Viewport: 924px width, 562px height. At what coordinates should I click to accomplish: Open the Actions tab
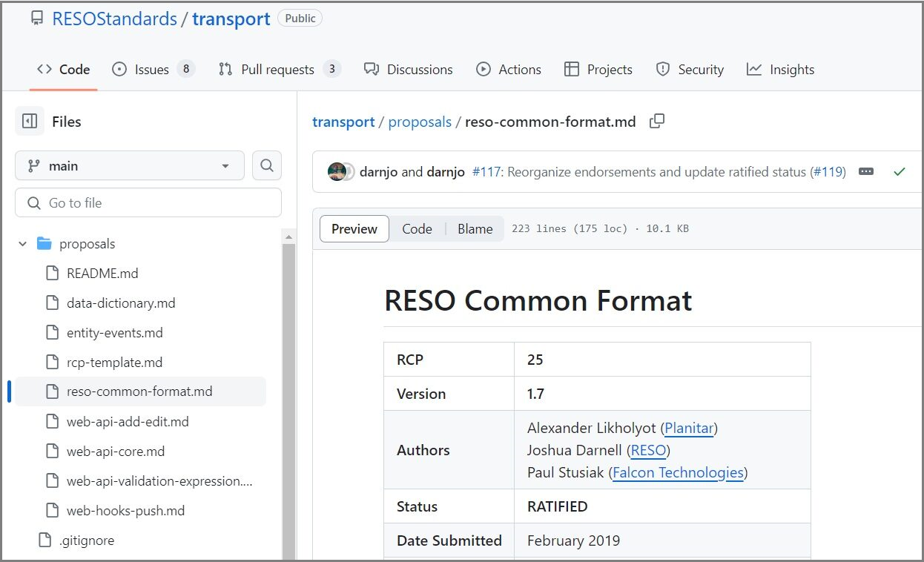[x=509, y=70]
